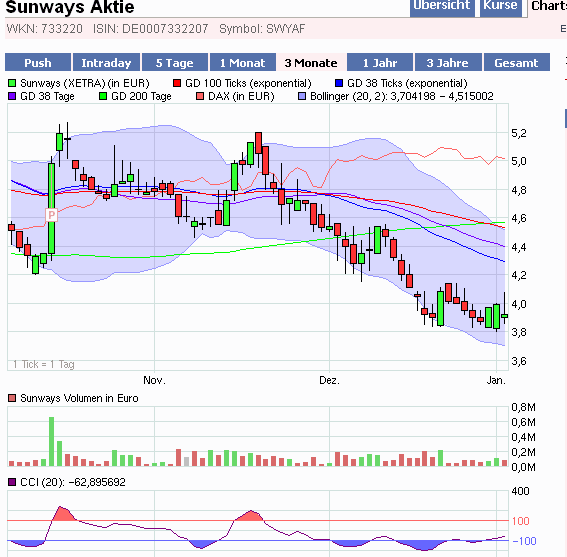Click the red GD 100 Ticks swatch
567x557 pixels.
coord(177,83)
